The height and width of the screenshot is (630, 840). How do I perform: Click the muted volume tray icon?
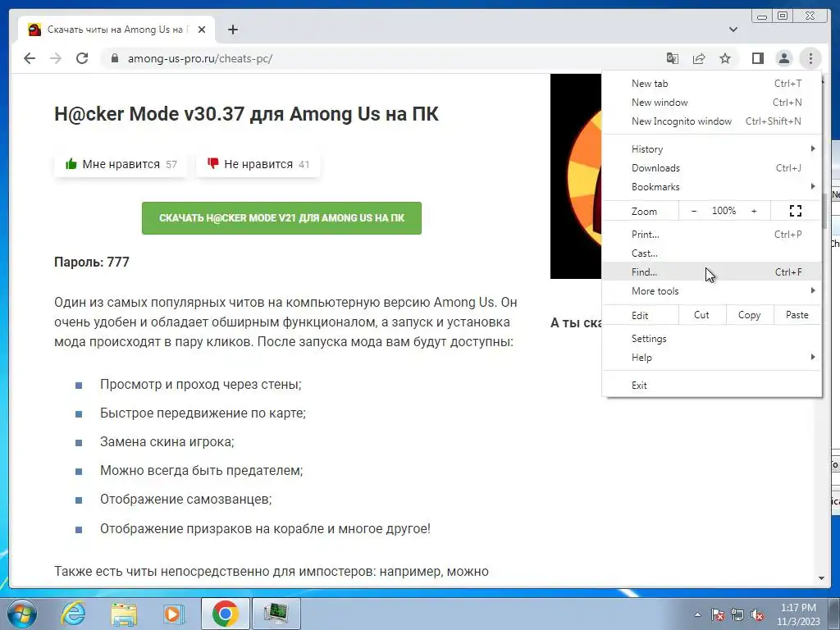click(757, 614)
